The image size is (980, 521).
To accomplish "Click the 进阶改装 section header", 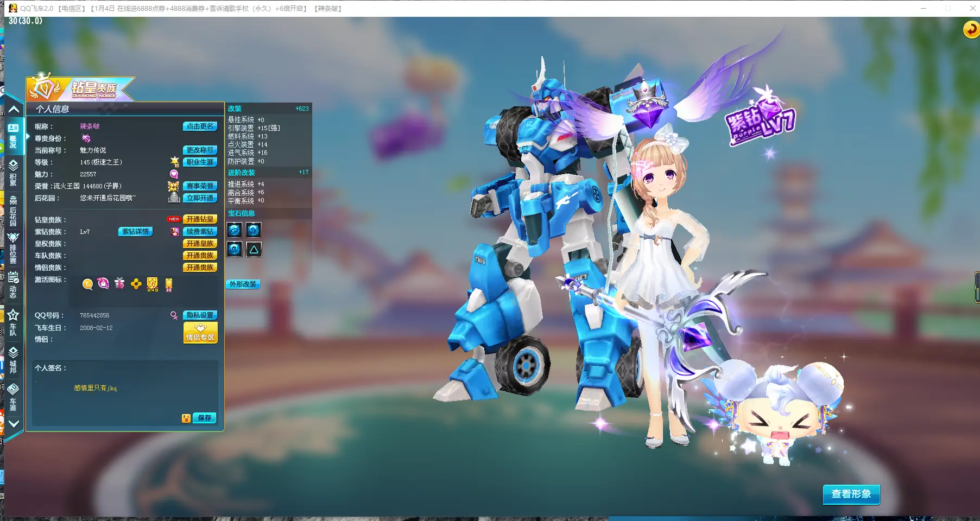I will 241,173.
